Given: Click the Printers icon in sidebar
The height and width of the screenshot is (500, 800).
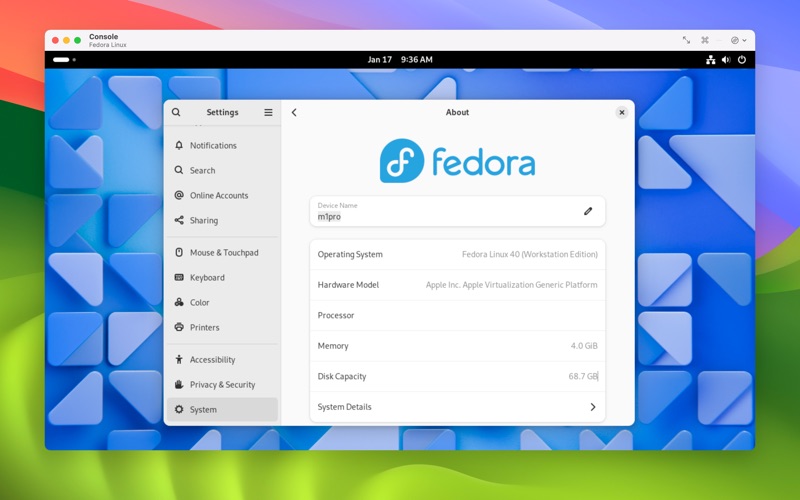Looking at the screenshot, I should pos(179,327).
